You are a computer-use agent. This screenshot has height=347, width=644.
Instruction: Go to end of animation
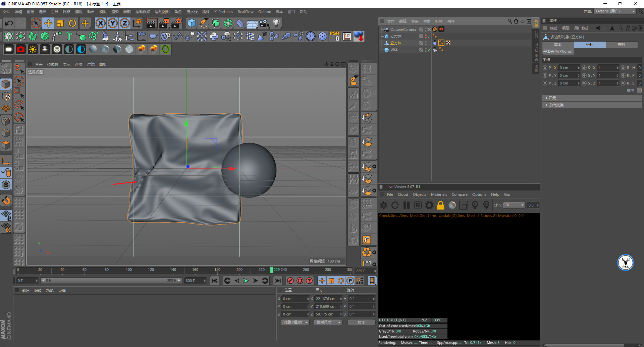[278, 281]
